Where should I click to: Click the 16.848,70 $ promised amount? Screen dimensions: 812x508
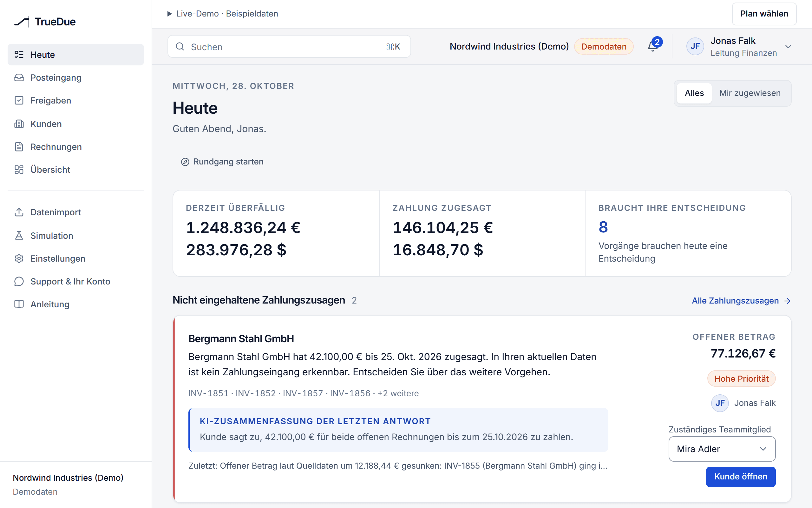438,250
